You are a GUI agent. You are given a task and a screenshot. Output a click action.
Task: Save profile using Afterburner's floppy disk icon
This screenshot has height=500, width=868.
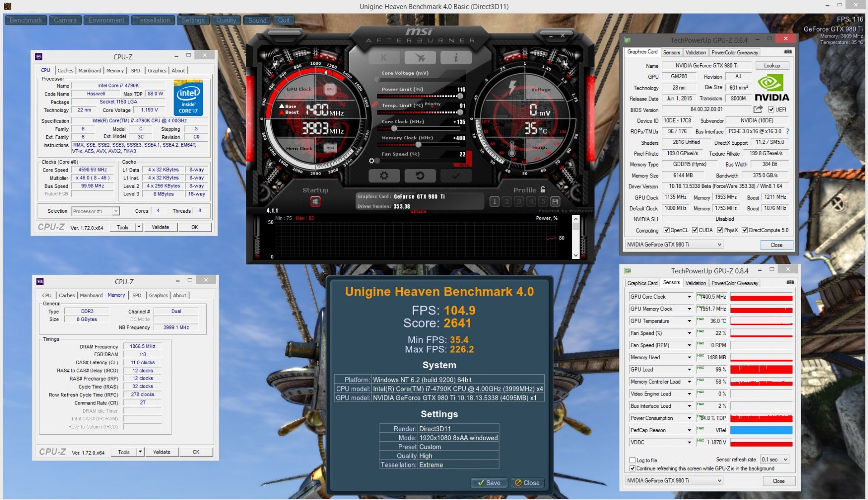[555, 201]
